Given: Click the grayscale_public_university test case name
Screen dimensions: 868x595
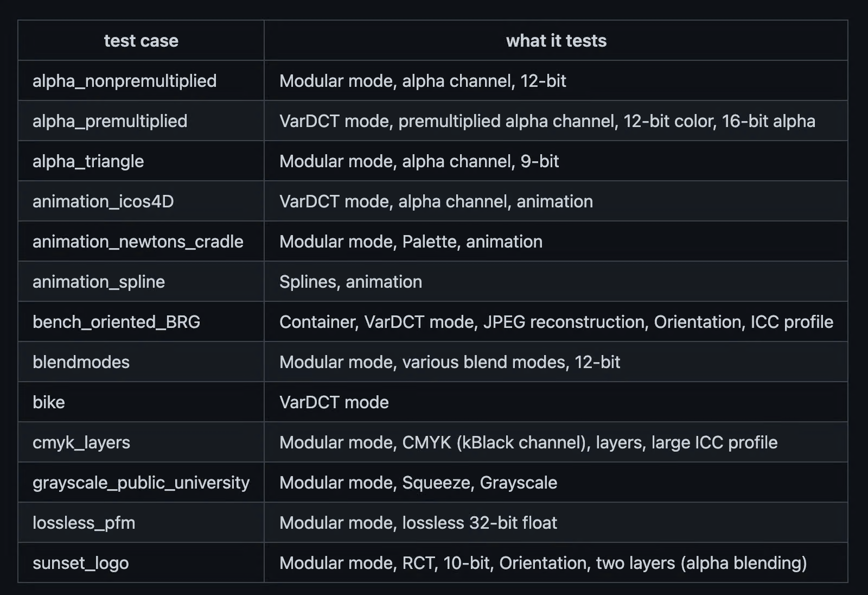Looking at the screenshot, I should point(141,483).
